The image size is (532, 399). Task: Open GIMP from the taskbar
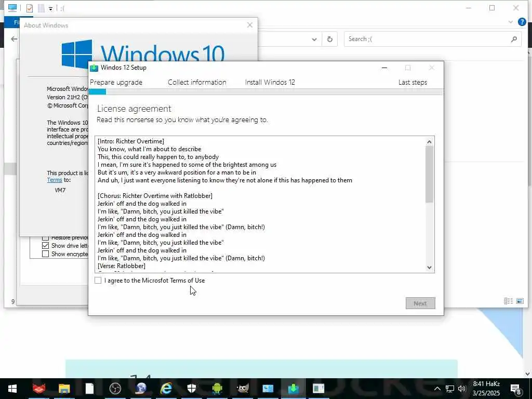click(x=243, y=388)
